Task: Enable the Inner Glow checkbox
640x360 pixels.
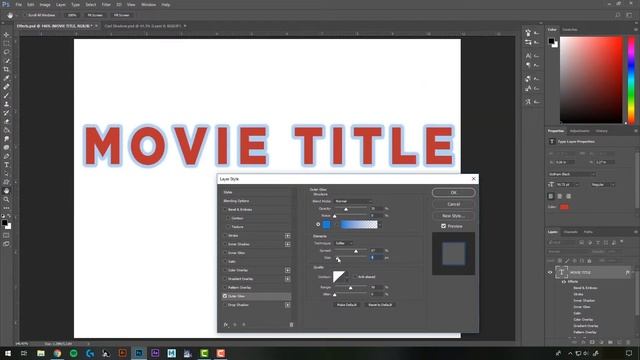Action: coord(225,253)
